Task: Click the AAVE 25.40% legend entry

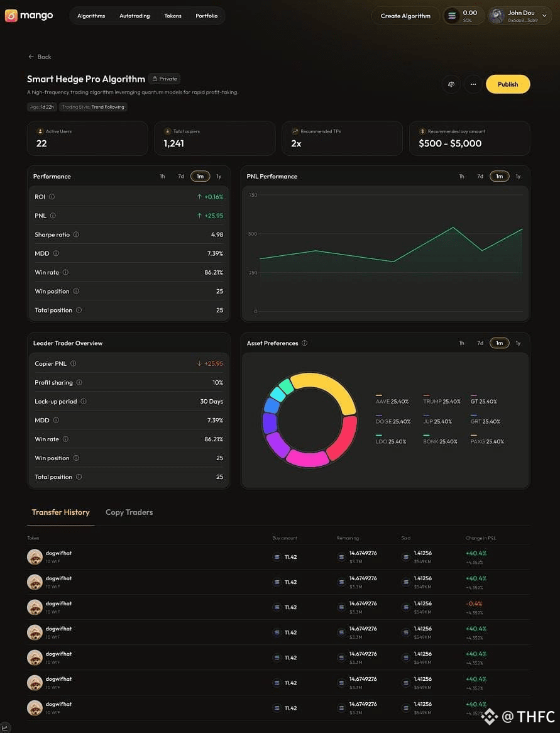Action: (392, 401)
